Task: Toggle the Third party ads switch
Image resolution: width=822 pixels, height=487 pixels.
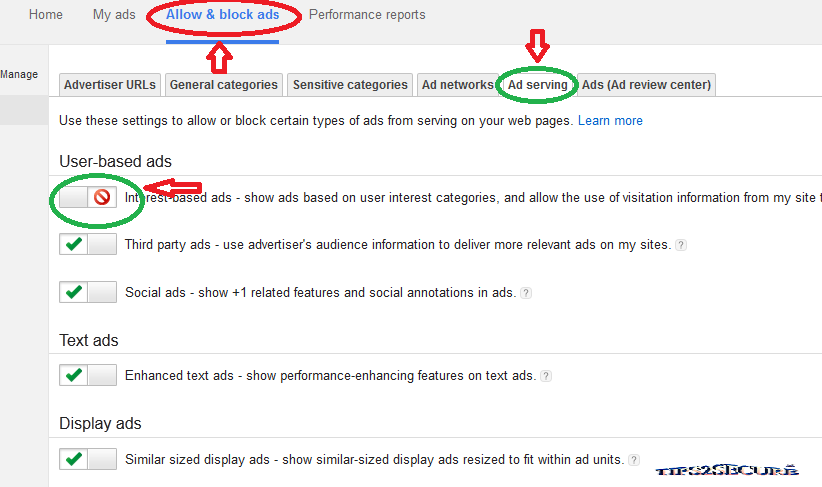Action: pyautogui.click(x=88, y=244)
